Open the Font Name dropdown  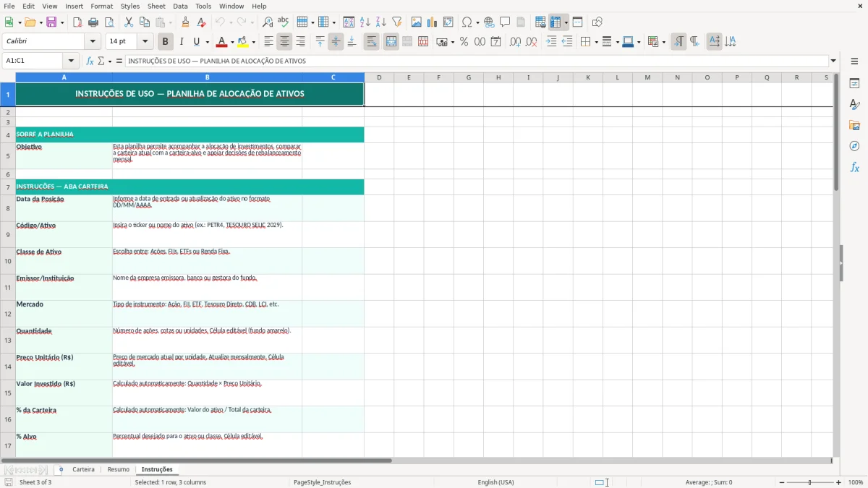[92, 42]
